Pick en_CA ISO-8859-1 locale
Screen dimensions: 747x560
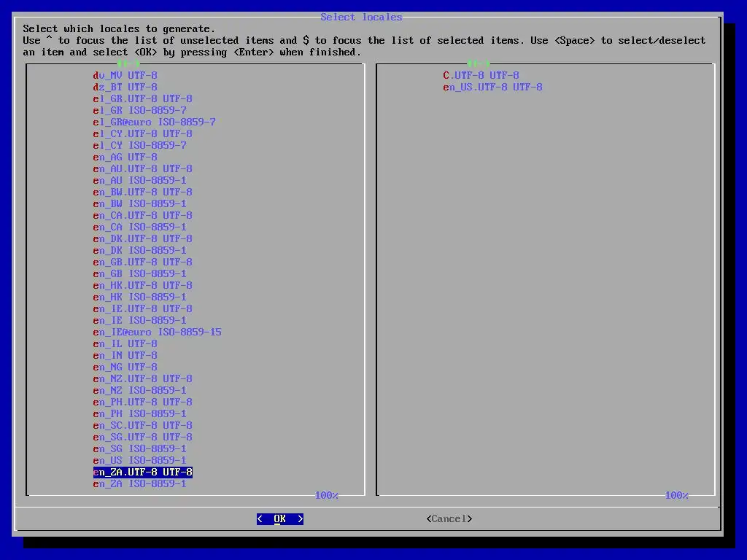click(x=140, y=227)
